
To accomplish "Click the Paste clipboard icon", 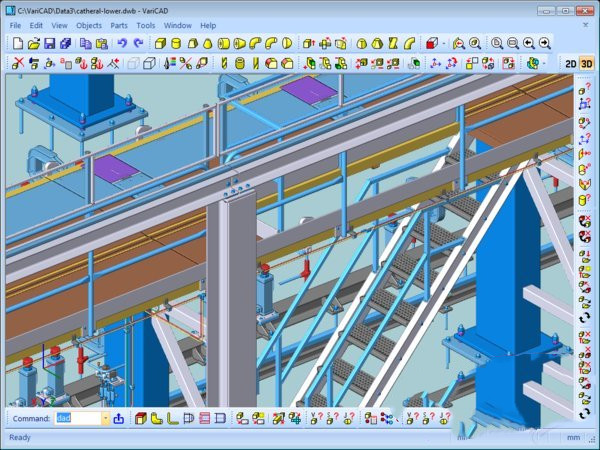I will pyautogui.click(x=100, y=43).
